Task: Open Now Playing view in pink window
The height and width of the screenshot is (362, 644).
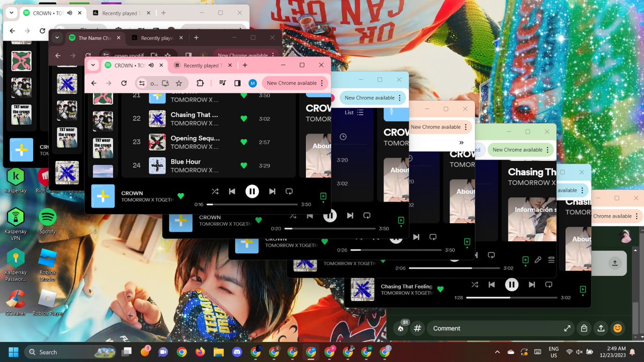Action: coord(323,197)
